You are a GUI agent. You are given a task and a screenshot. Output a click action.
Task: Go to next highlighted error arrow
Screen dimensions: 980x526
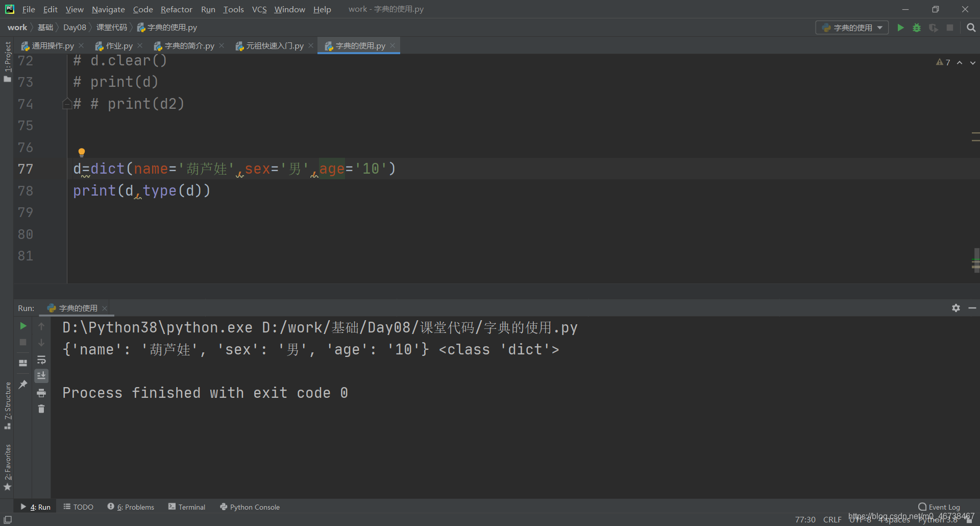coord(973,62)
